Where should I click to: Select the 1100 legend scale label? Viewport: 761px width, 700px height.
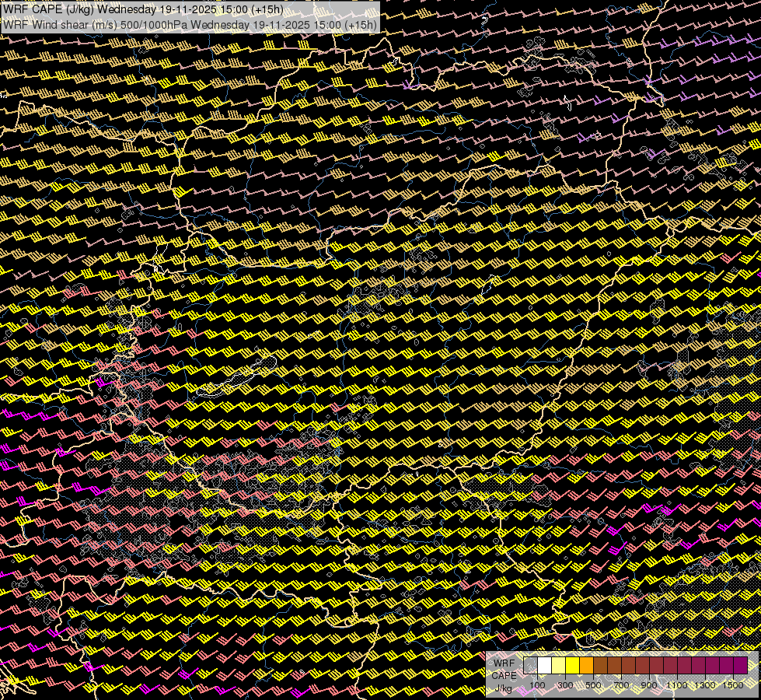click(x=677, y=685)
